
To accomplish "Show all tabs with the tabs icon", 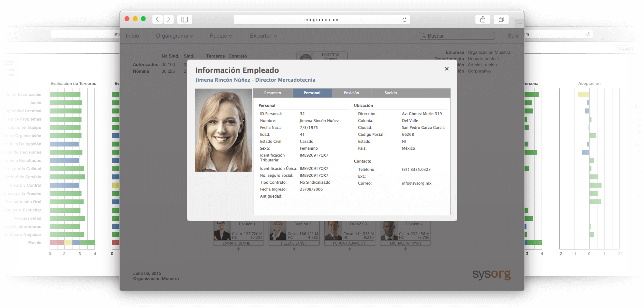I will [x=501, y=19].
